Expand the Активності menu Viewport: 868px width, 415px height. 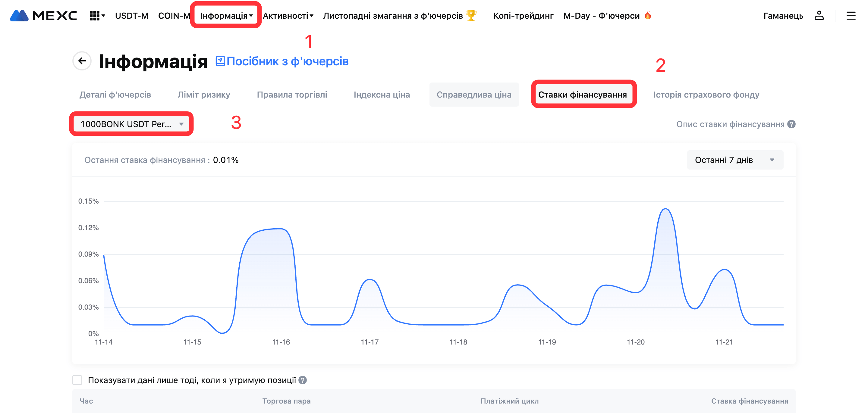pyautogui.click(x=288, y=15)
